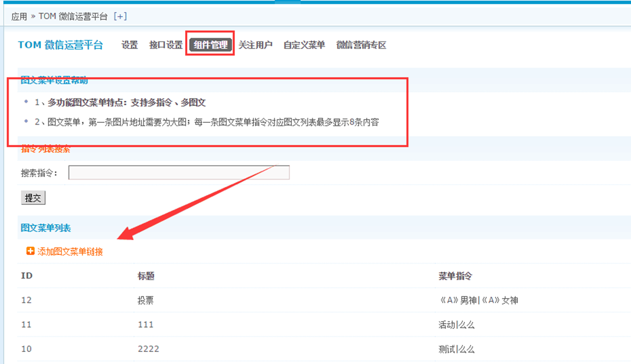The image size is (631, 364).
Task: Click ID cell 11
Action: coord(26,325)
